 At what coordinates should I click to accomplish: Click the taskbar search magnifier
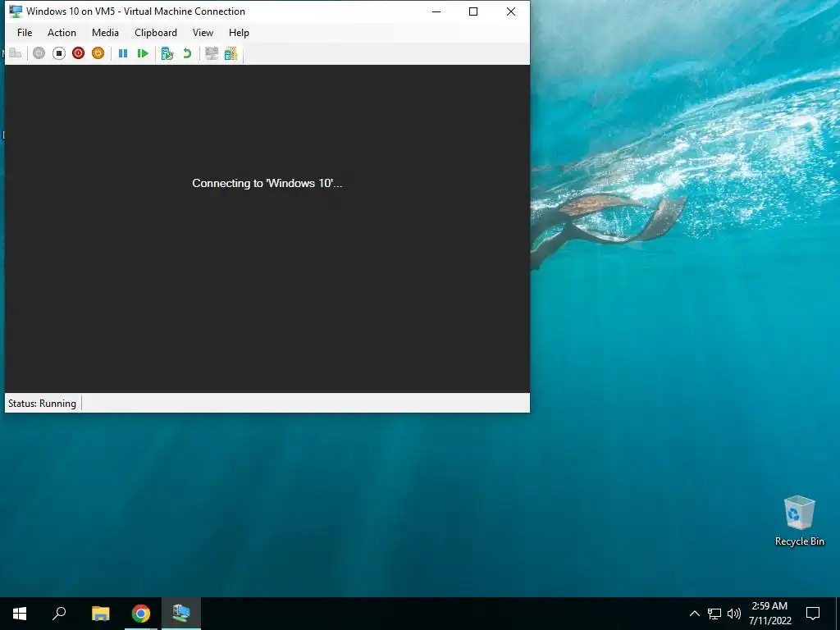(x=59, y=614)
